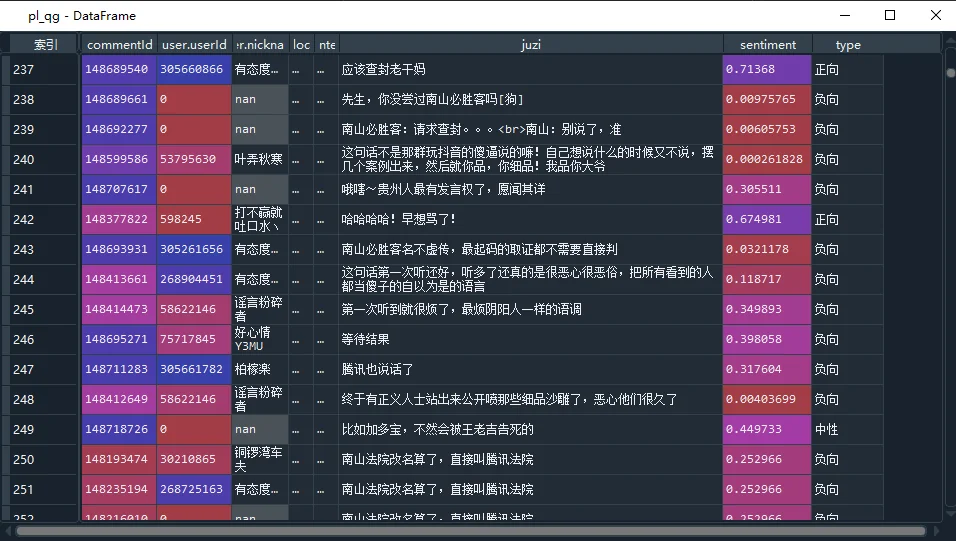
Task: Select commentId cell 148695271
Action: click(119, 339)
